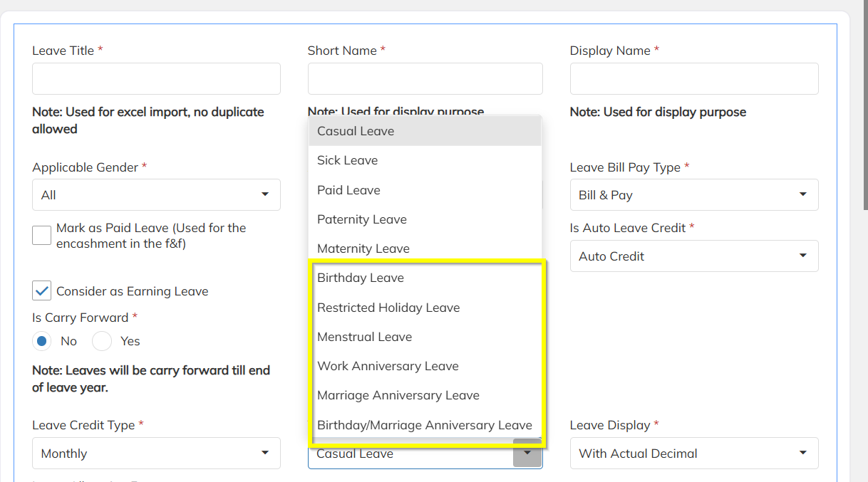Click the Leave Title input field

156,78
